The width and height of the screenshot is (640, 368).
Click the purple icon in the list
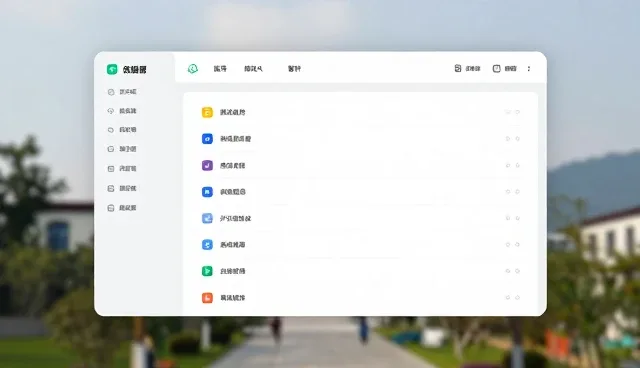pyautogui.click(x=207, y=165)
